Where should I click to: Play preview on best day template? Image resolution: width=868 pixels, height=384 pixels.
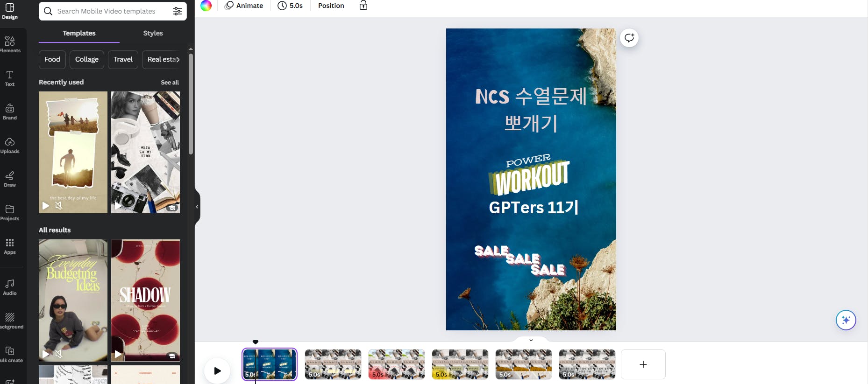46,206
